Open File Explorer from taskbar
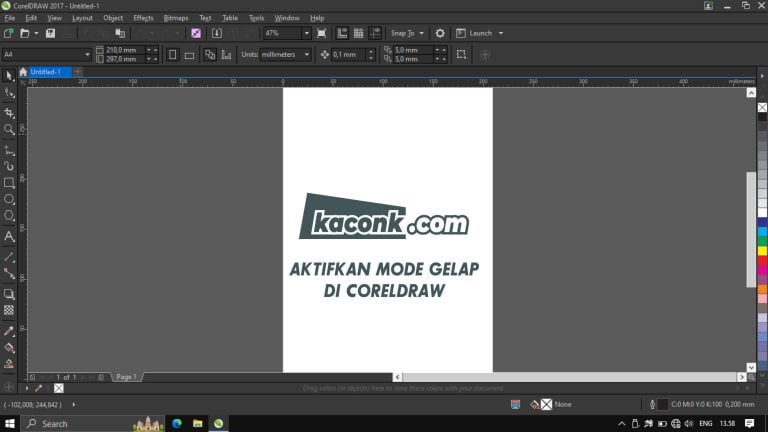This screenshot has width=768, height=432. 197,424
